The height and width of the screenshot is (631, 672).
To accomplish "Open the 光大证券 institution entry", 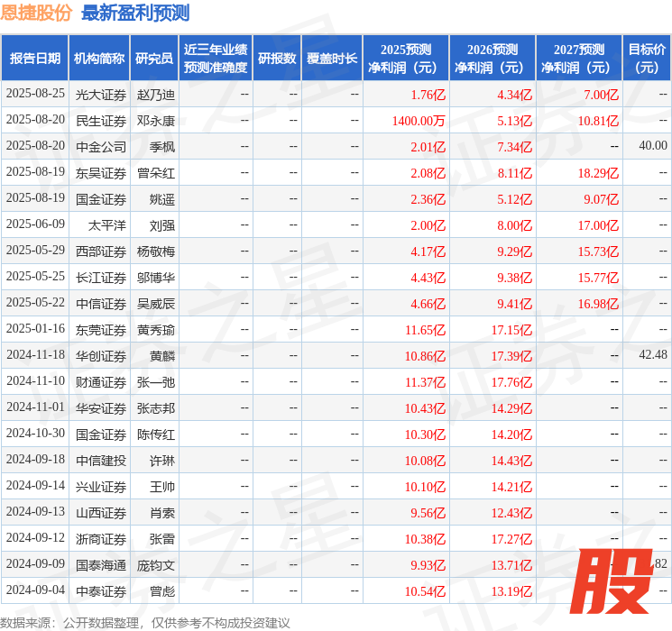I will tap(100, 94).
